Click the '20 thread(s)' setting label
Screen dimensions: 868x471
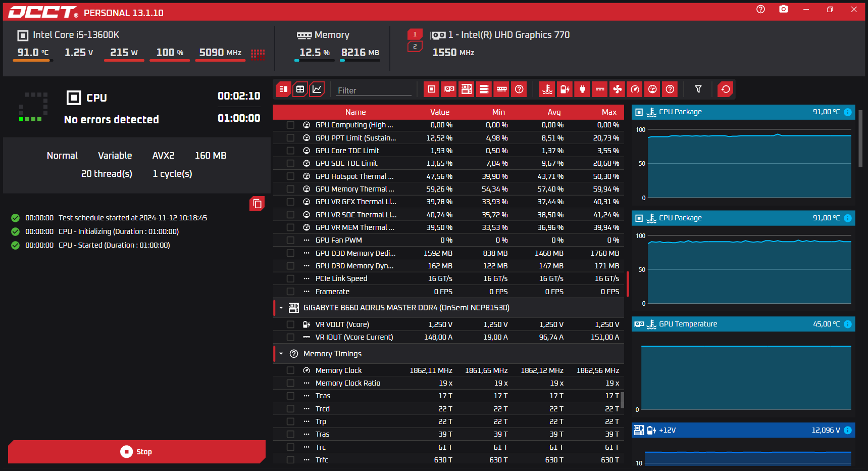(x=107, y=174)
